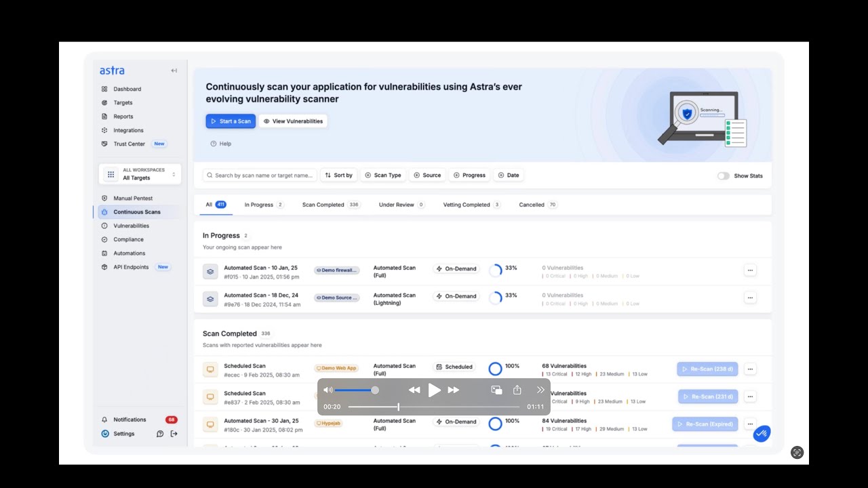Select the All 411 tab
The width and height of the screenshot is (868, 488).
click(216, 205)
